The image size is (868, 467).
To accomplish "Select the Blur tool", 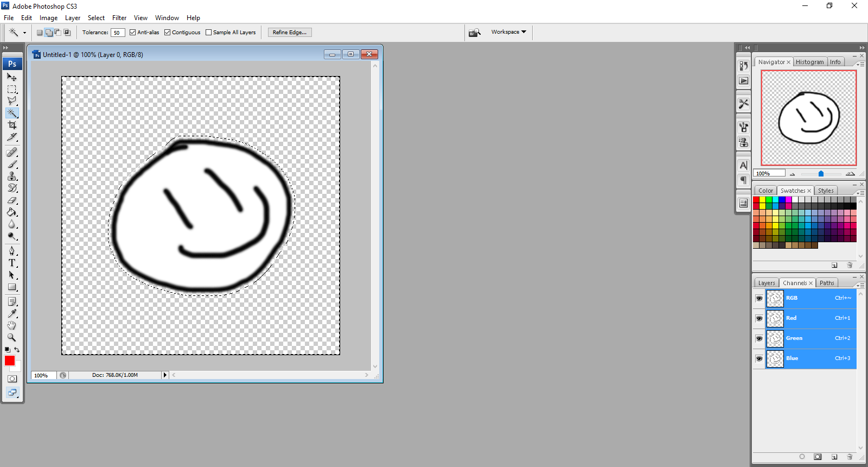I will 12,224.
